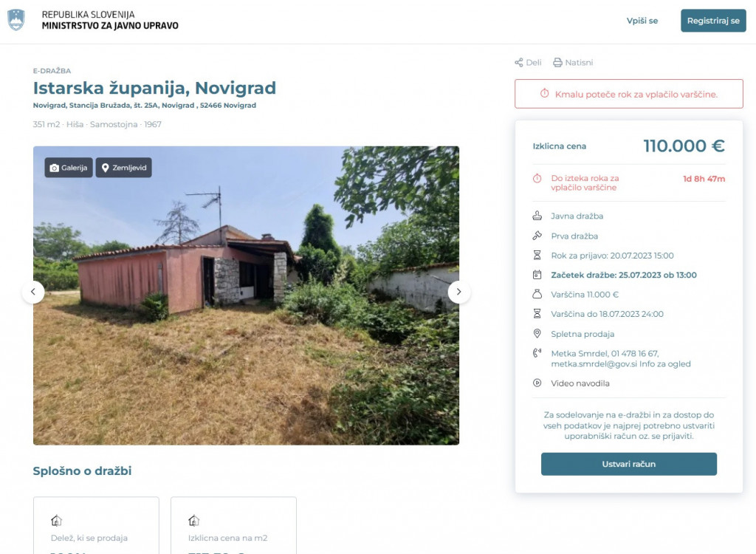Click the Slovenian coat of arms logo
Viewport: 756px width, 554px height.
[x=16, y=20]
